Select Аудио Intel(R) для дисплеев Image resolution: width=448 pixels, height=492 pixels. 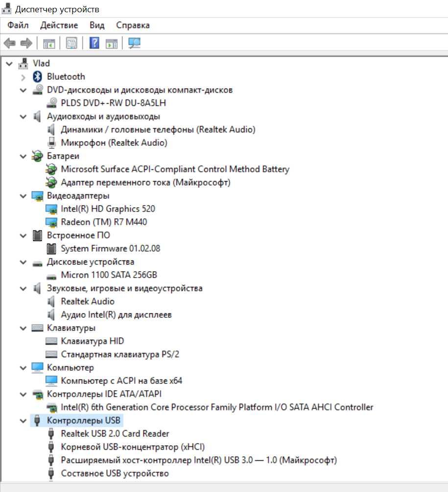[x=116, y=315]
